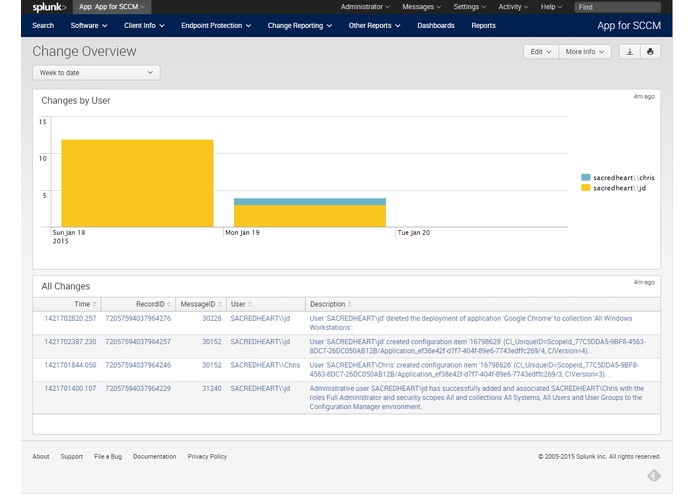Click the description for configuration item '16798629'
The height and width of the screenshot is (494, 695).
477,346
